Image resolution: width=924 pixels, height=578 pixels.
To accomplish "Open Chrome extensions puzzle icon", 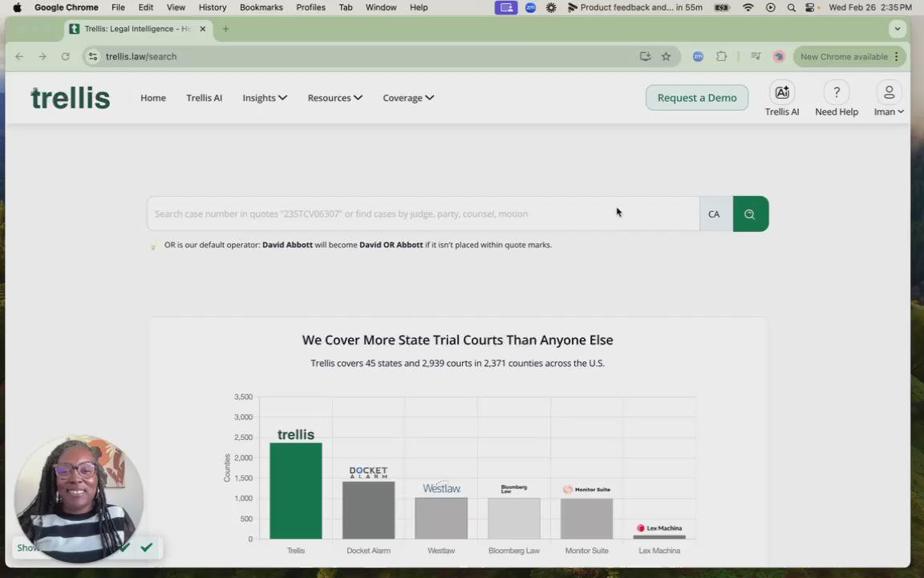I will click(721, 57).
